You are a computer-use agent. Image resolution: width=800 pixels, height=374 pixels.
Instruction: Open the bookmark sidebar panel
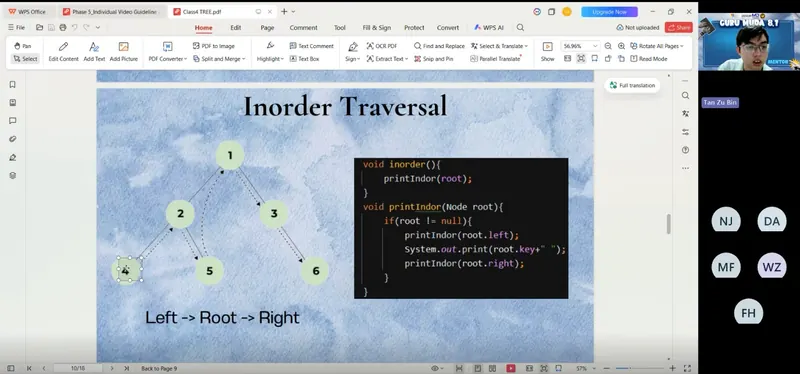[x=13, y=85]
